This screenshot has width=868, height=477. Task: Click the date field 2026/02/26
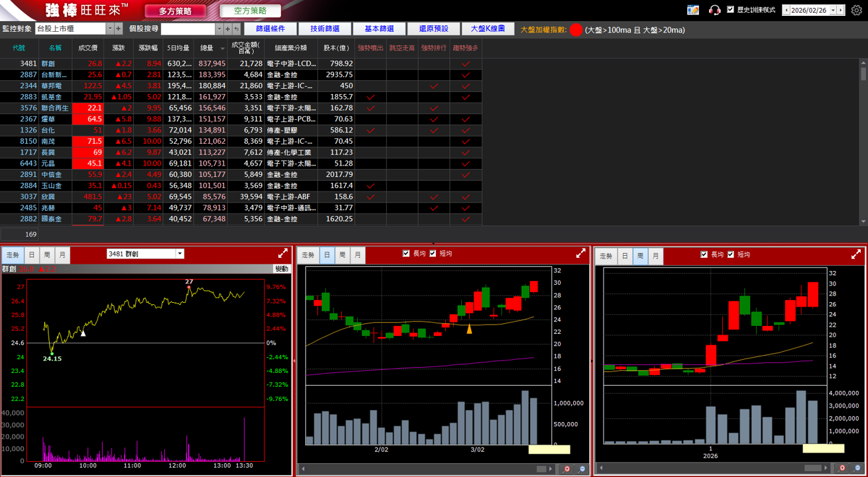(x=810, y=10)
